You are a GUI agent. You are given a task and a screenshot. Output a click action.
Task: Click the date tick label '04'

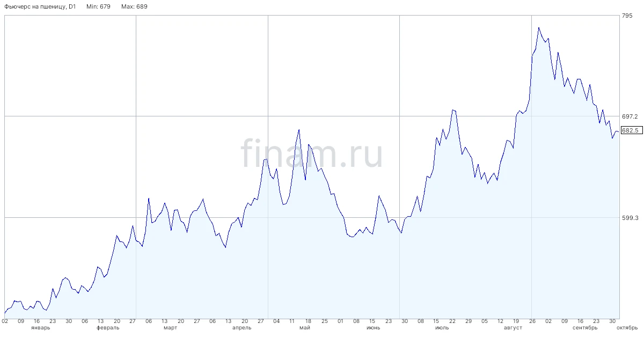coord(276,321)
